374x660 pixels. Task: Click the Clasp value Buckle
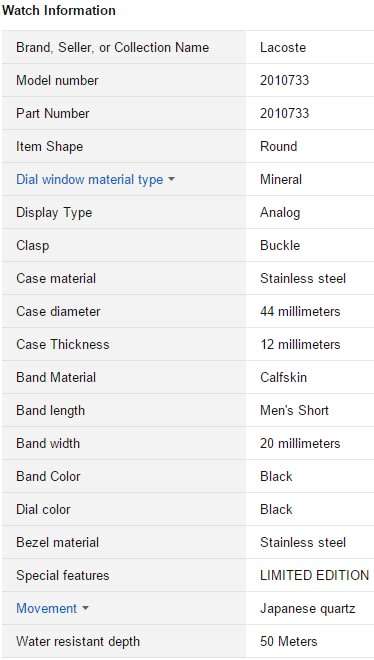pyautogui.click(x=280, y=245)
